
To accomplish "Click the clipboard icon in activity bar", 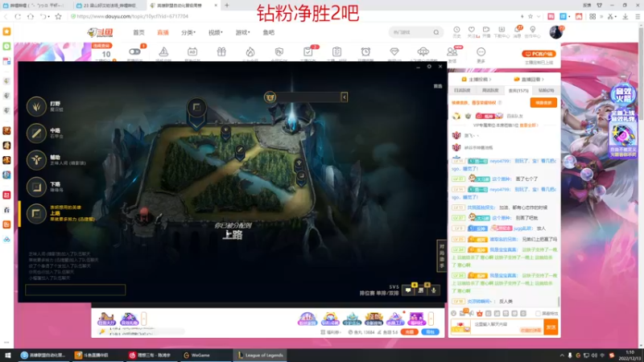I will (336, 51).
